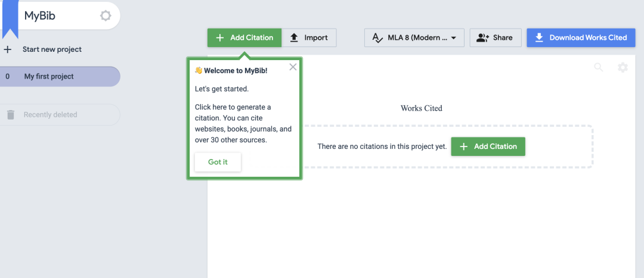This screenshot has height=278, width=644.
Task: Click the download arrow icon on Download button
Action: tap(539, 38)
